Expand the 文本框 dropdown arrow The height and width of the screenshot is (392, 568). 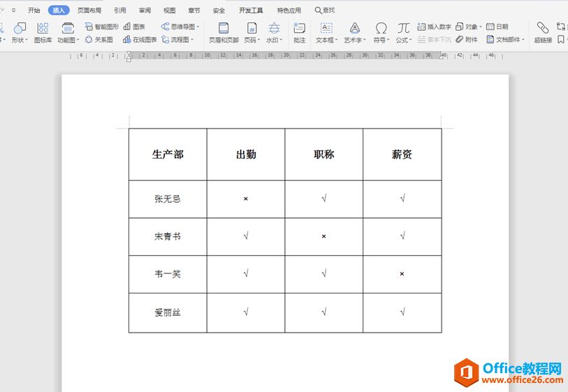coord(336,40)
